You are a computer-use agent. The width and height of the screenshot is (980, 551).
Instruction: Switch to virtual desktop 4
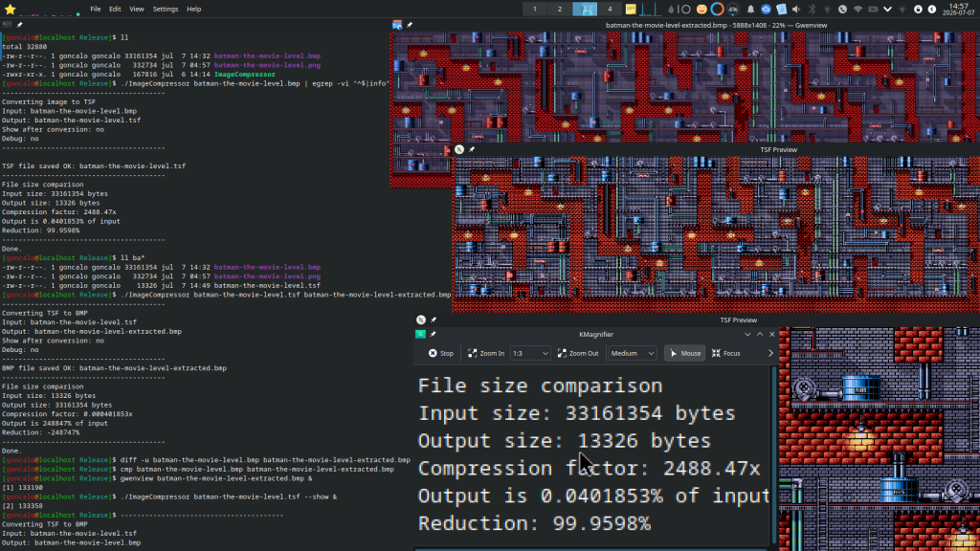[x=610, y=9]
